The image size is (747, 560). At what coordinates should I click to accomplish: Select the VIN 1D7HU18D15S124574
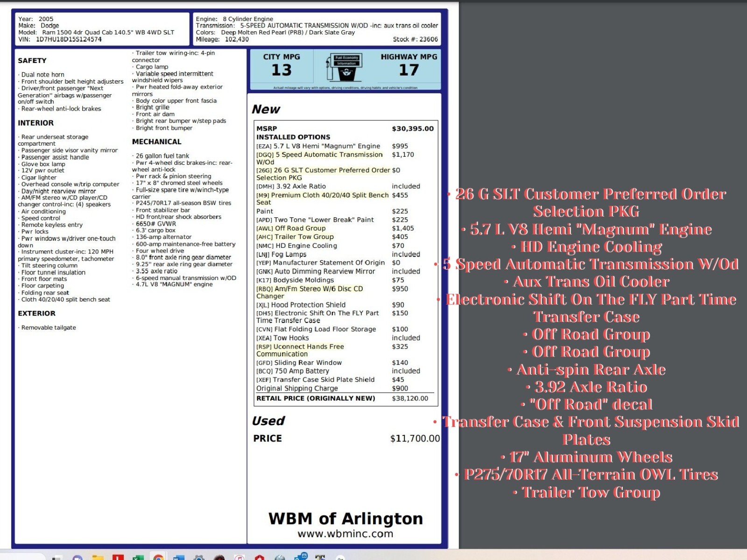[60, 39]
